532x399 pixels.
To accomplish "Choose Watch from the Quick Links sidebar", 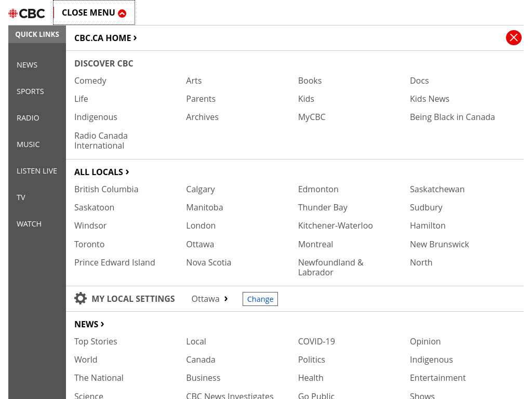I will (29, 224).
